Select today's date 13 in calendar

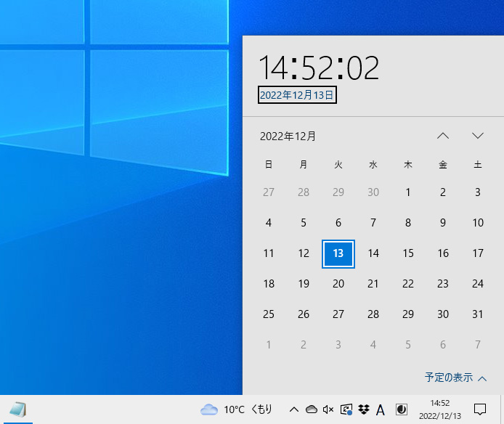click(338, 253)
